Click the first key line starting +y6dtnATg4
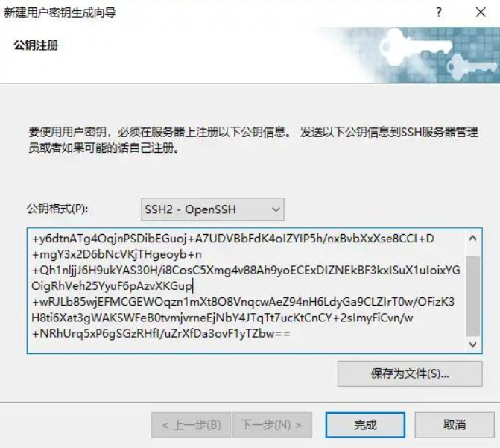Image resolution: width=500 pixels, height=448 pixels. tap(232, 239)
